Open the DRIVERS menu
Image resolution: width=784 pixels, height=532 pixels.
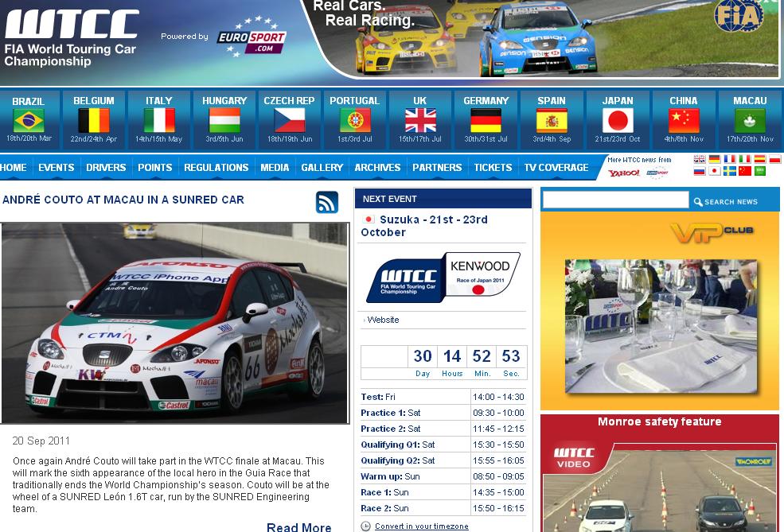pyautogui.click(x=106, y=168)
